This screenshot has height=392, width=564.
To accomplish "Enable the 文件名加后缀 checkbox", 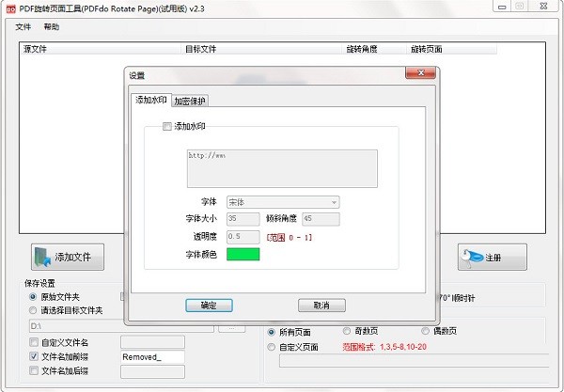I will (34, 370).
